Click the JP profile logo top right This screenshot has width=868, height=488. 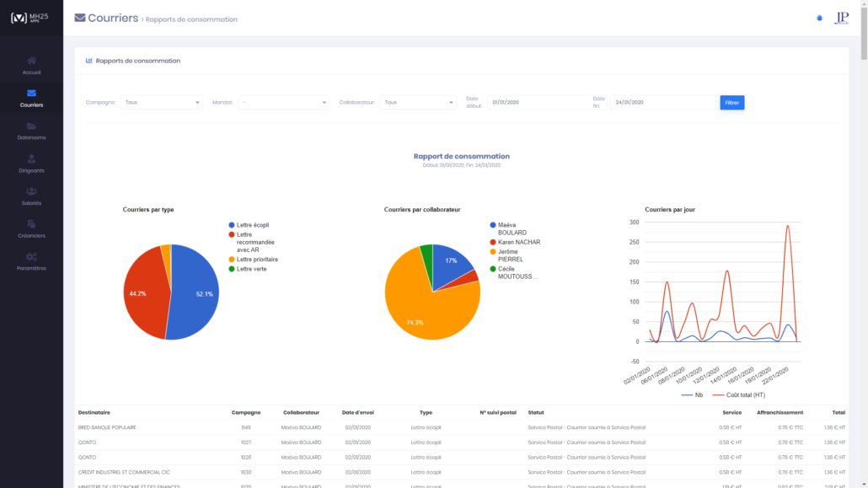click(x=841, y=18)
